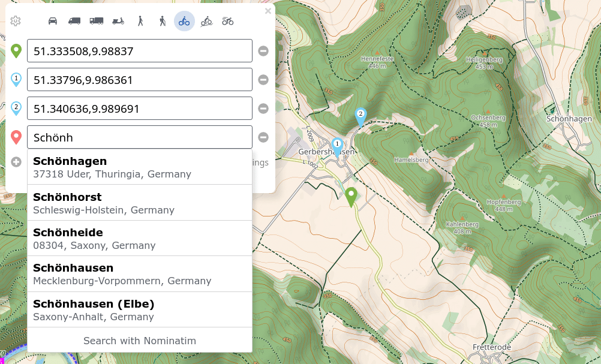601x364 pixels.
Task: Choose Schönhausen, Mecklenburg-Vorpommern result
Action: tap(139, 274)
